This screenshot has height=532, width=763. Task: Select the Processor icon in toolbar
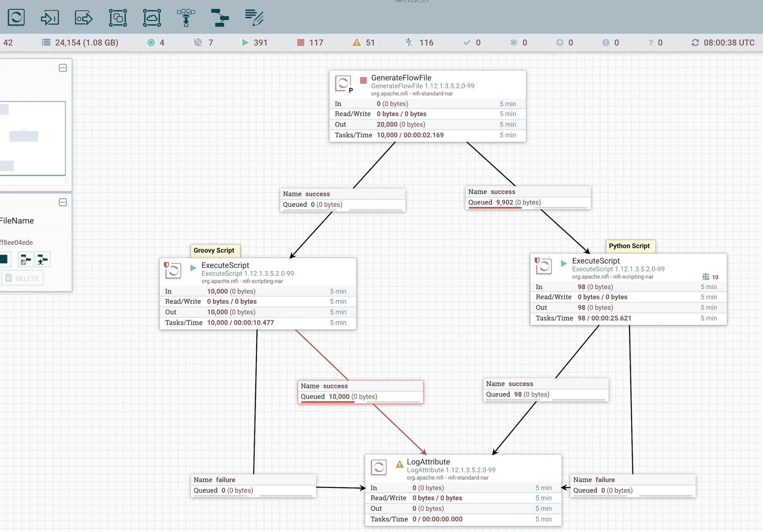(x=16, y=18)
